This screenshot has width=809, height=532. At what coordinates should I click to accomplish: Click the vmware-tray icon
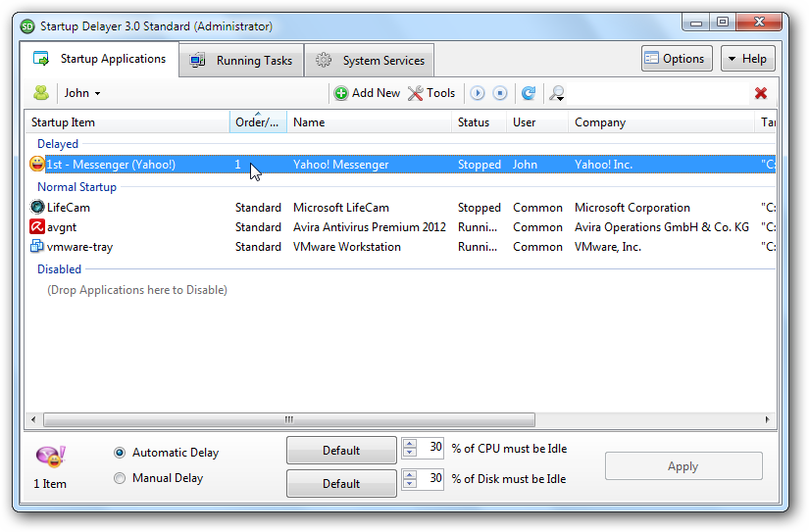37,247
